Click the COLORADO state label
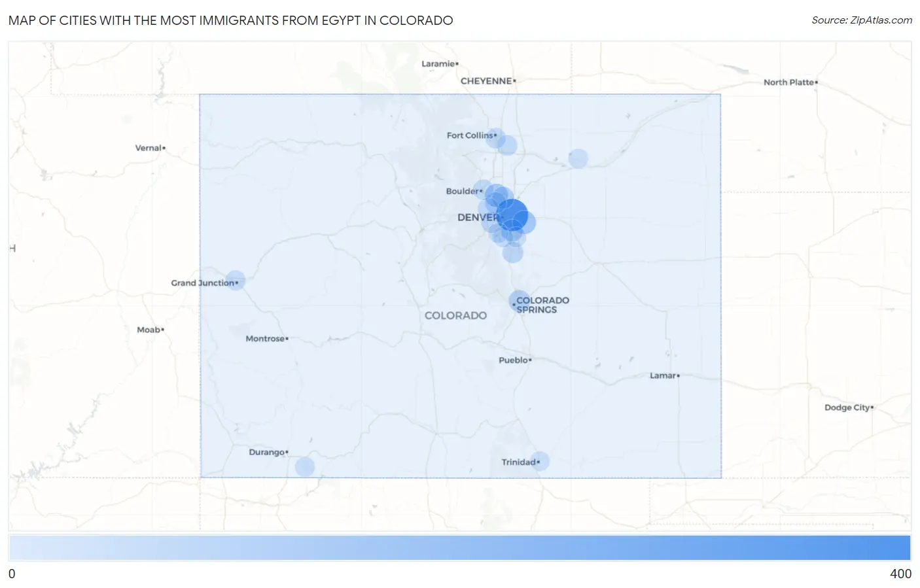Image resolution: width=920 pixels, height=588 pixels. pos(455,315)
